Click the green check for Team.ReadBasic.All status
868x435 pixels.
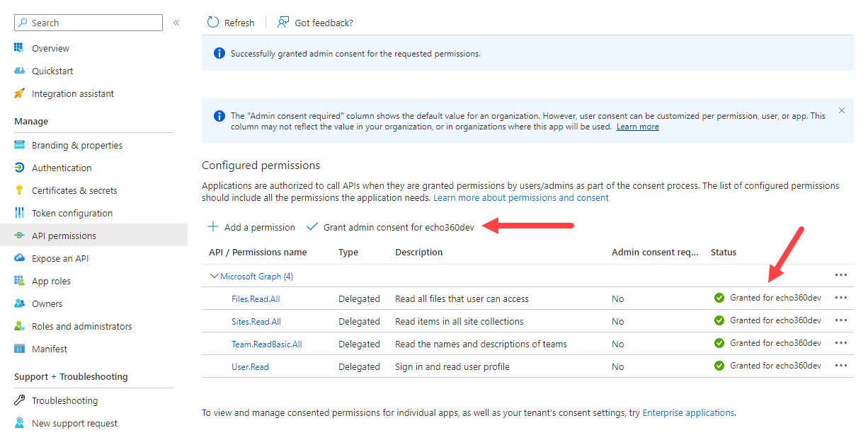[x=719, y=343]
